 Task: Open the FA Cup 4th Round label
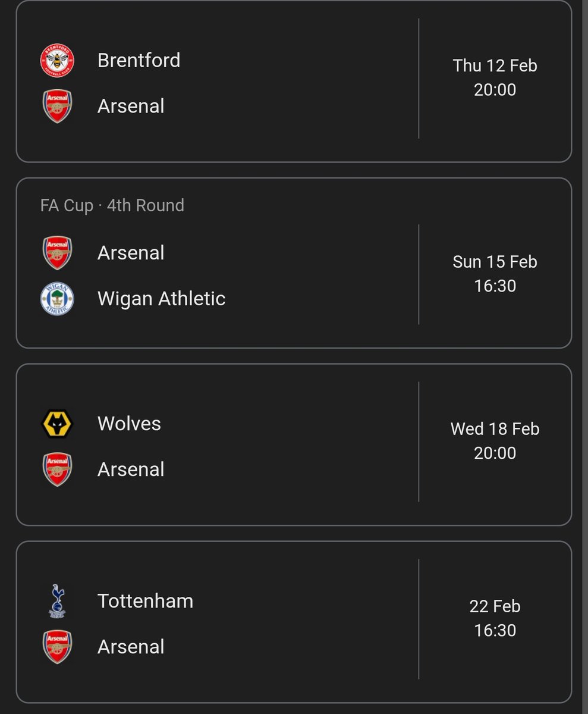(x=112, y=205)
